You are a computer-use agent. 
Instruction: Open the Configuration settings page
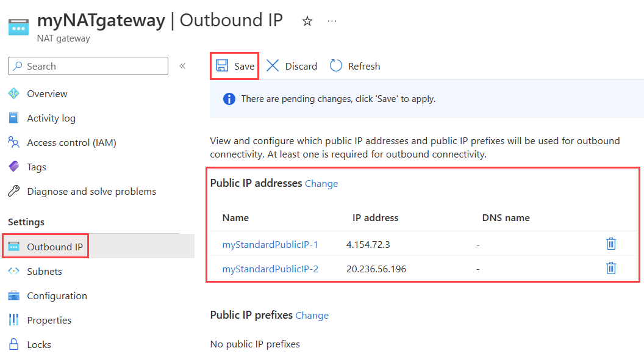tap(57, 296)
